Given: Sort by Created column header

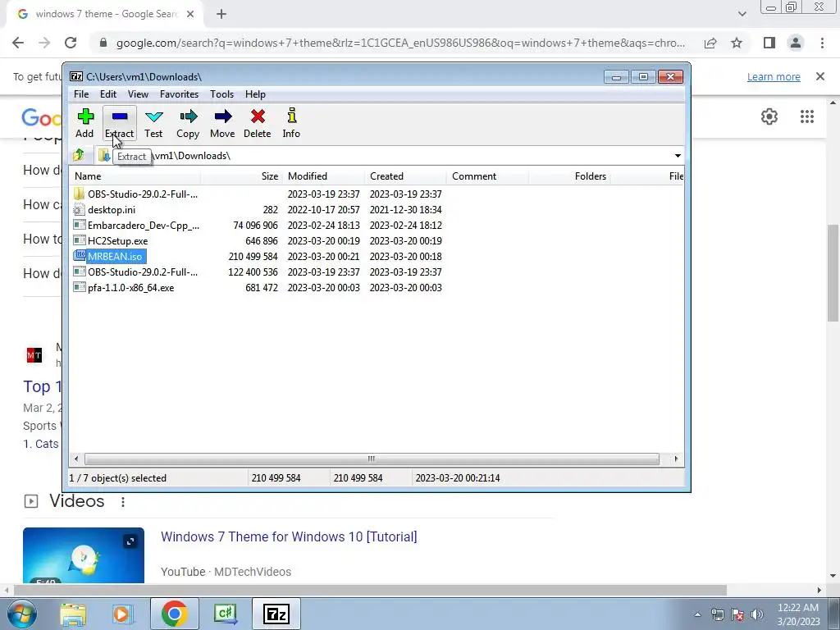Looking at the screenshot, I should (x=405, y=176).
